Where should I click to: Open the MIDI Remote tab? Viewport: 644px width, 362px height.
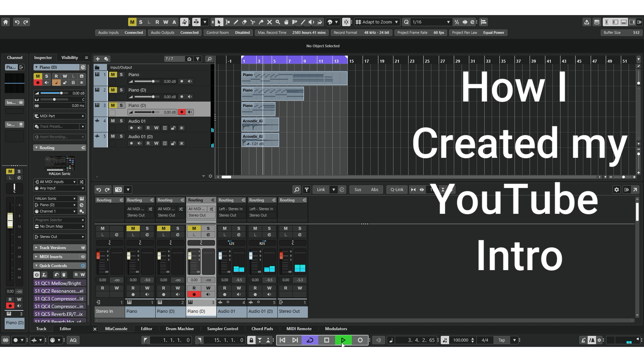299,329
